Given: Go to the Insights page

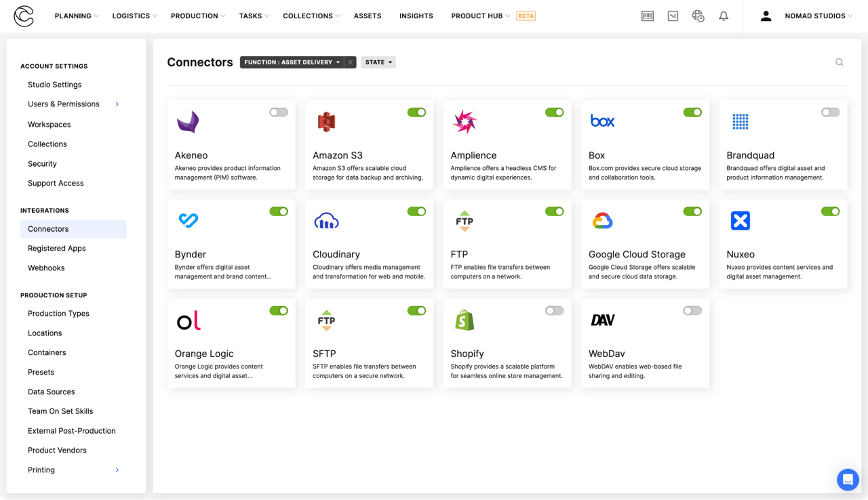Looking at the screenshot, I should 416,16.
